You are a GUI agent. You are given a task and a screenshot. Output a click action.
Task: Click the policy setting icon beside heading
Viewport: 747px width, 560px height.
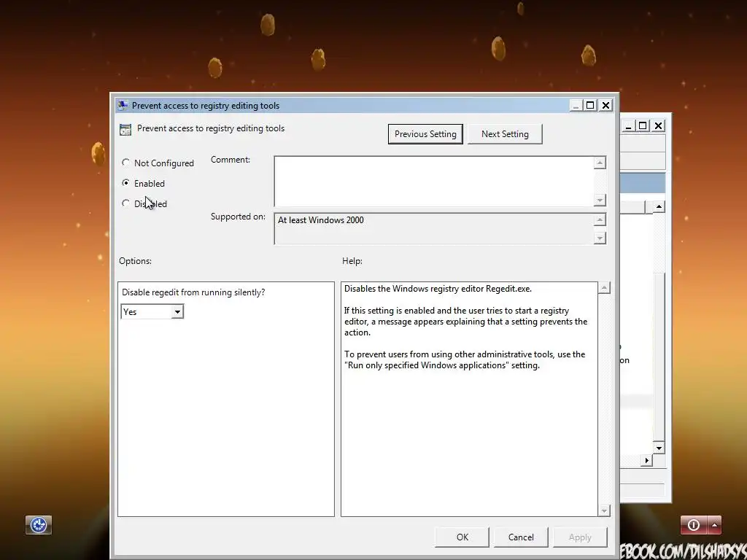(125, 130)
